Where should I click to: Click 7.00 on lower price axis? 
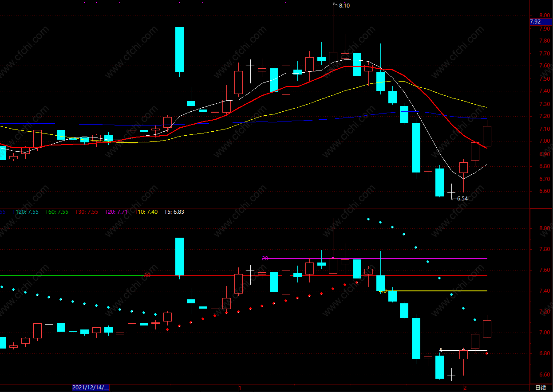(x=545, y=333)
